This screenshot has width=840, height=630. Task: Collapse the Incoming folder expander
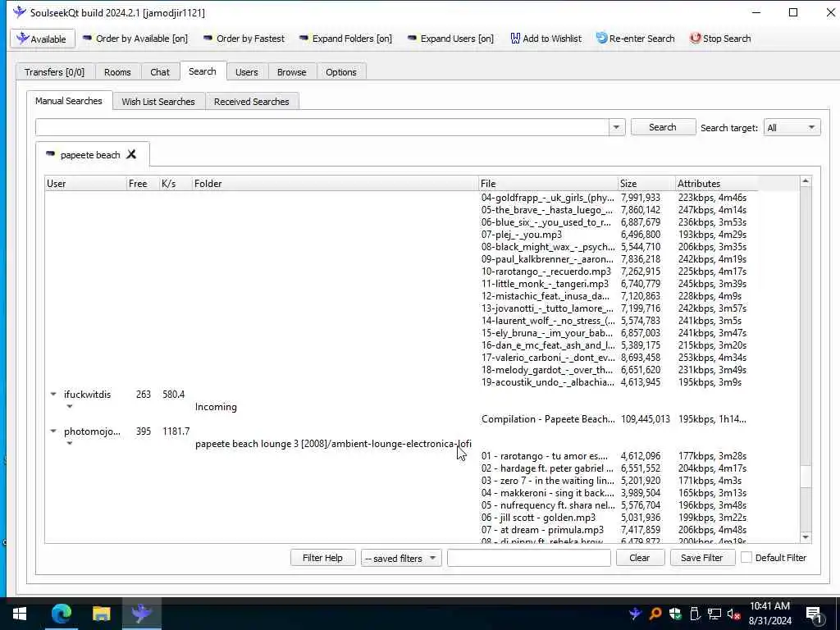(x=70, y=407)
